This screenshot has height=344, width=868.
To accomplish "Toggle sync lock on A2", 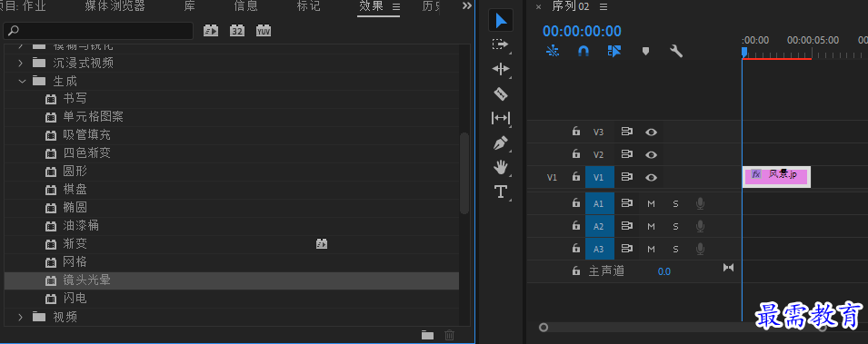I will coord(626,226).
